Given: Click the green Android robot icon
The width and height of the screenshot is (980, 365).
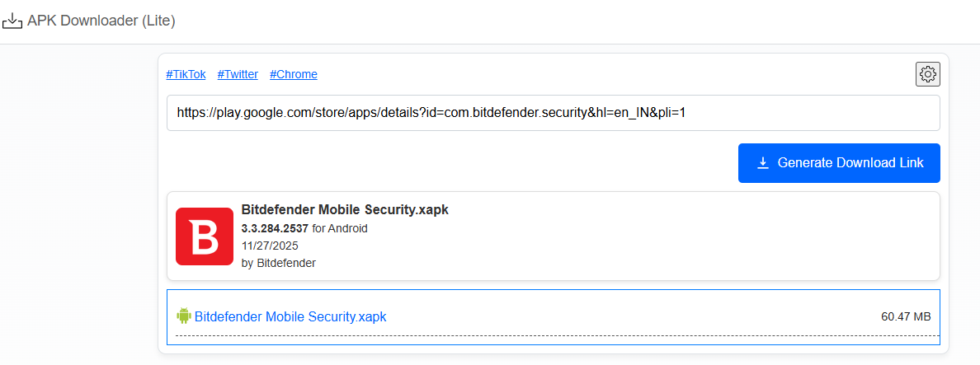Looking at the screenshot, I should click(183, 316).
